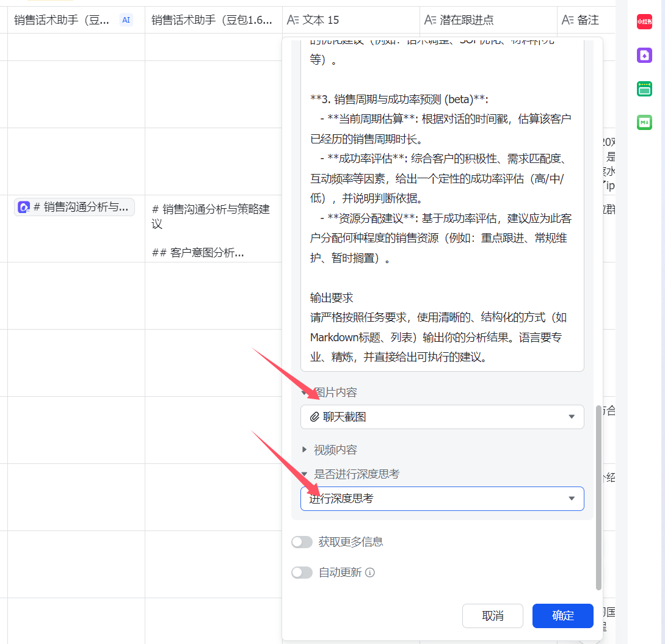
Task: Click the paperclip icon before 聊天截图
Action: pyautogui.click(x=314, y=417)
